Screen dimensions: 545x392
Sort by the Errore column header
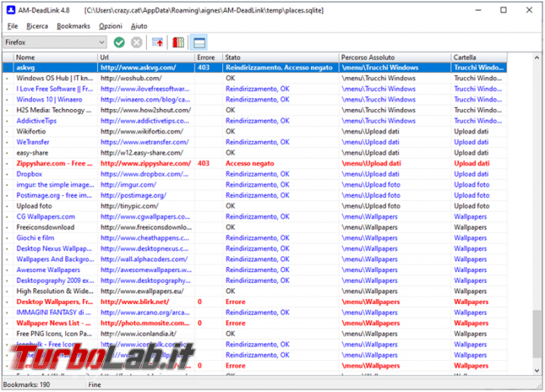[209, 58]
